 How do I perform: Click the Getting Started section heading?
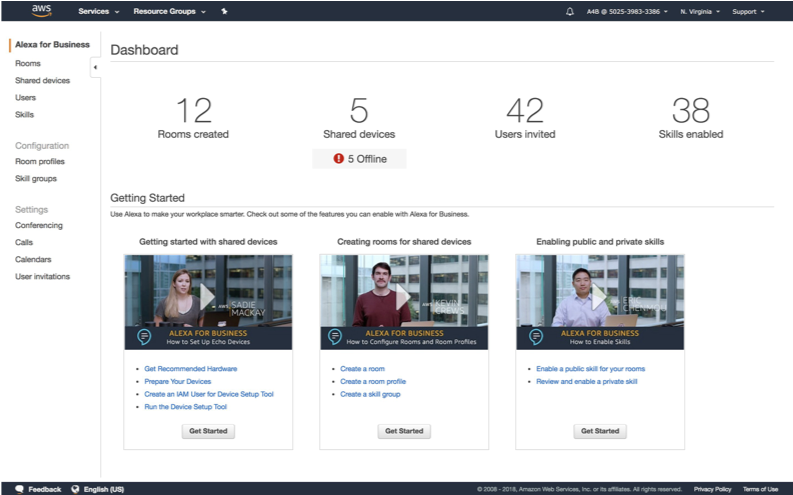pyautogui.click(x=147, y=198)
